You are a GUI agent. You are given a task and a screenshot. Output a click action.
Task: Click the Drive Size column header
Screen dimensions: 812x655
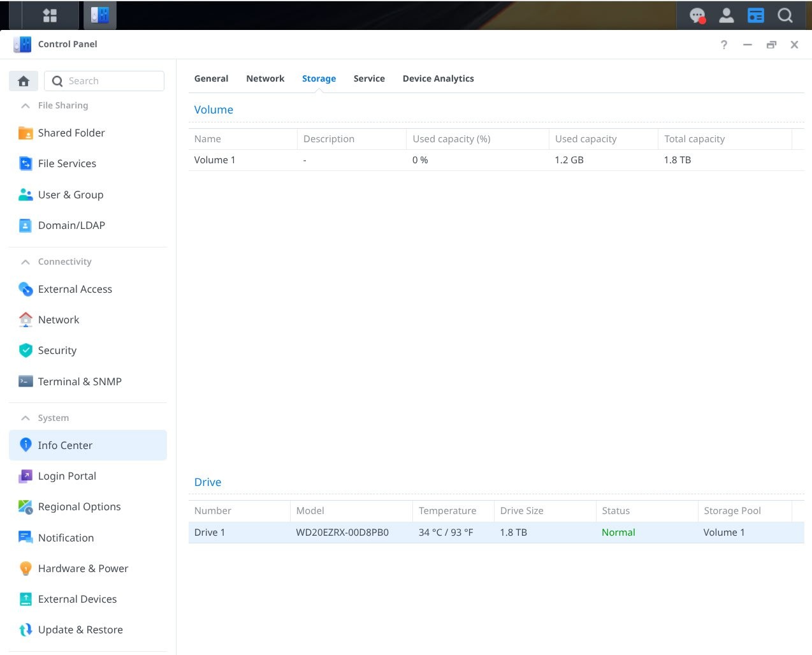pos(545,511)
